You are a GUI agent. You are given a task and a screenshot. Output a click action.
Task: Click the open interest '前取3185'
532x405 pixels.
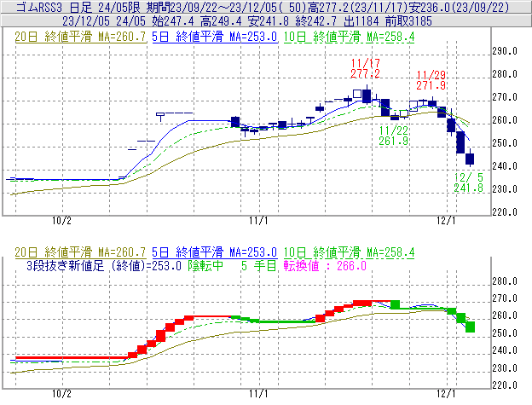[408, 21]
